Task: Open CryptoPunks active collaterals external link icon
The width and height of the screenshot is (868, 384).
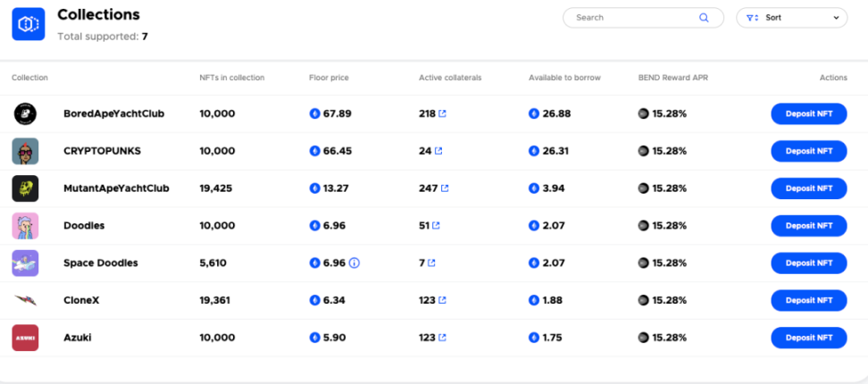Action: 437,151
